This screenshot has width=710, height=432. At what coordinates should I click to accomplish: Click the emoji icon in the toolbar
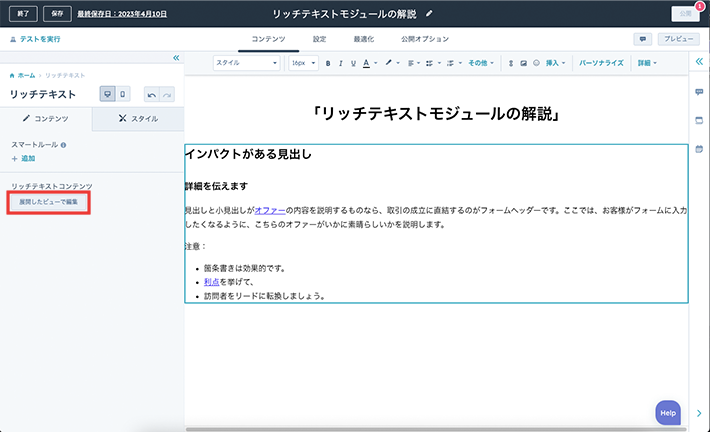pyautogui.click(x=536, y=63)
